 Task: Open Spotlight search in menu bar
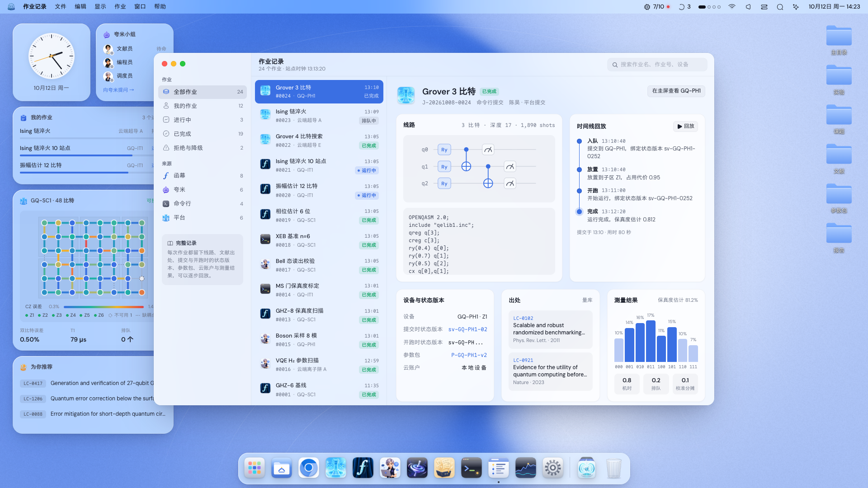click(x=780, y=7)
